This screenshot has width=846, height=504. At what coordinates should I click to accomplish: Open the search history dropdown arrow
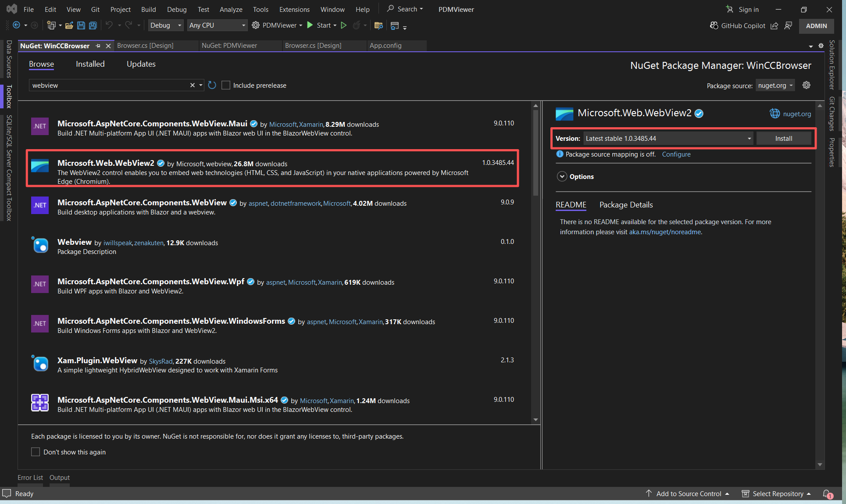[201, 85]
